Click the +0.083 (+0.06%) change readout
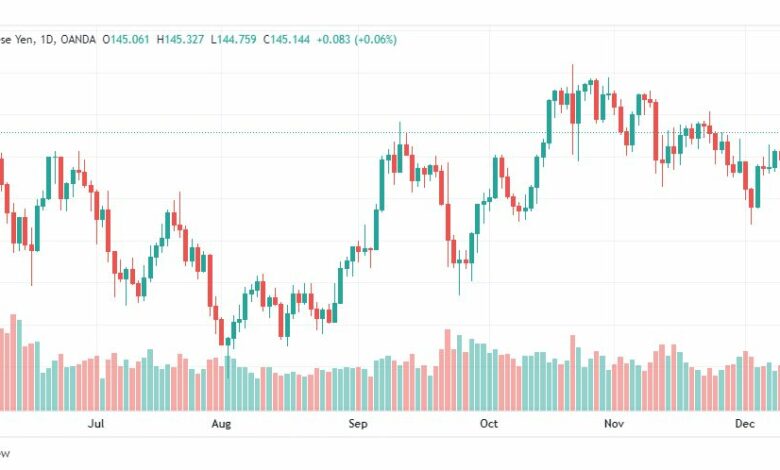Image resolution: width=780 pixels, height=470 pixels. [357, 39]
